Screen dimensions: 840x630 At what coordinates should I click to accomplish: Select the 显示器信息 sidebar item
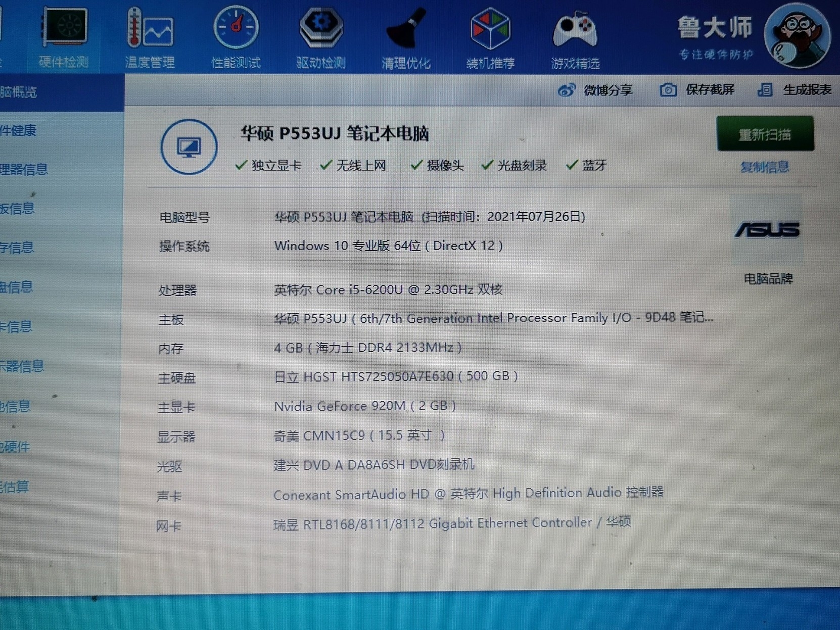pyautogui.click(x=22, y=366)
